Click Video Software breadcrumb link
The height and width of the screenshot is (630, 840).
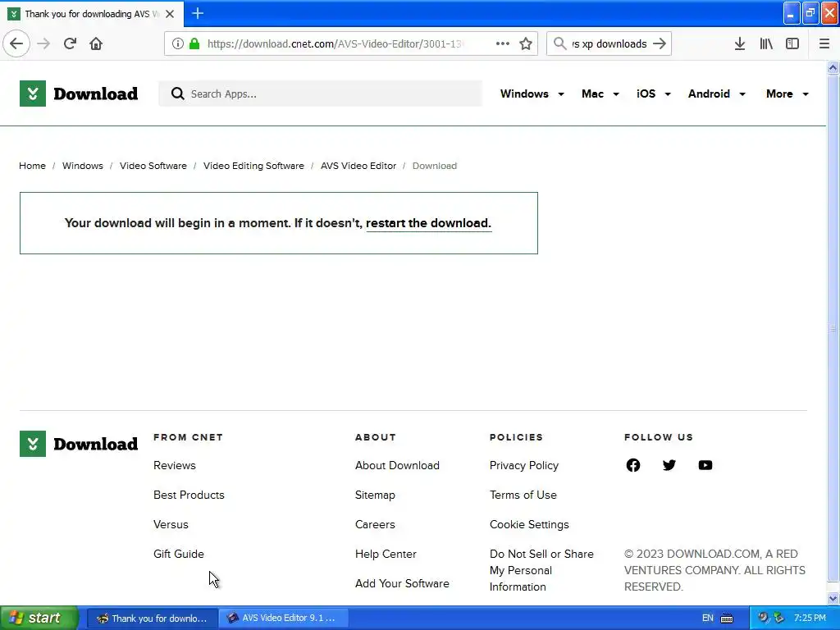(153, 166)
